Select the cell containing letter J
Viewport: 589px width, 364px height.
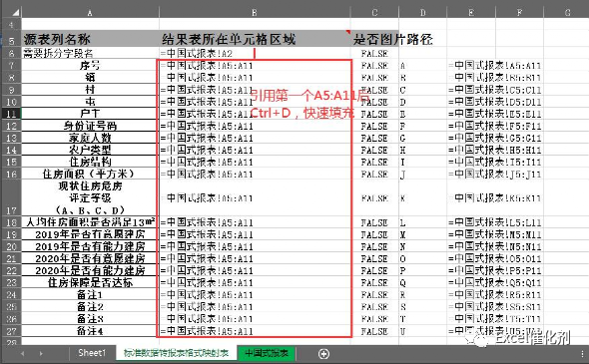coord(423,174)
